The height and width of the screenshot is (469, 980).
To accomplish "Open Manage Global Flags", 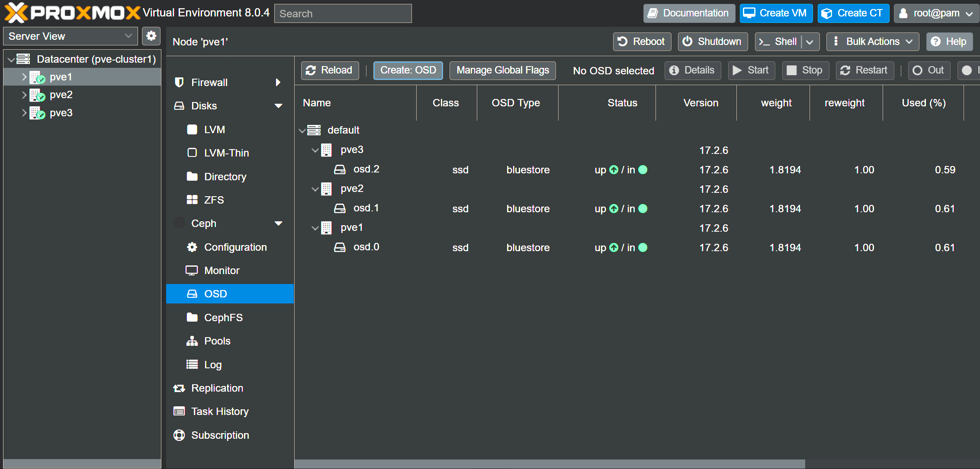I will pyautogui.click(x=502, y=70).
